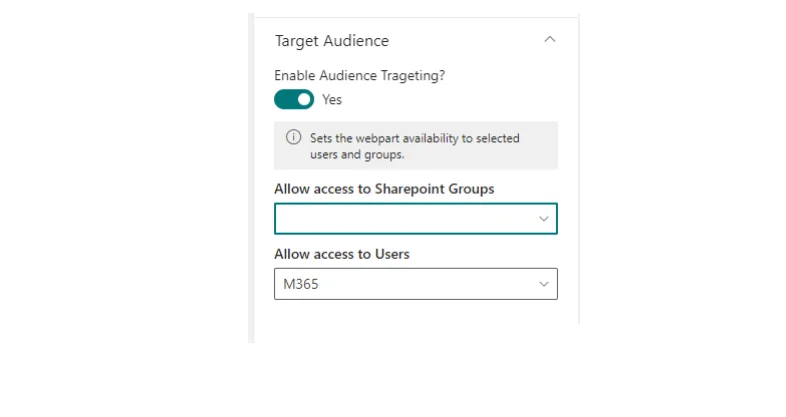Click the info icon in the description box

coord(293,137)
